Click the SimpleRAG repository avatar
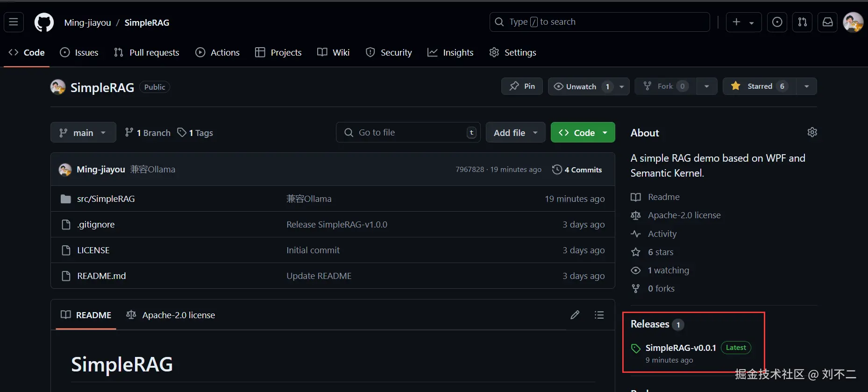 point(58,87)
